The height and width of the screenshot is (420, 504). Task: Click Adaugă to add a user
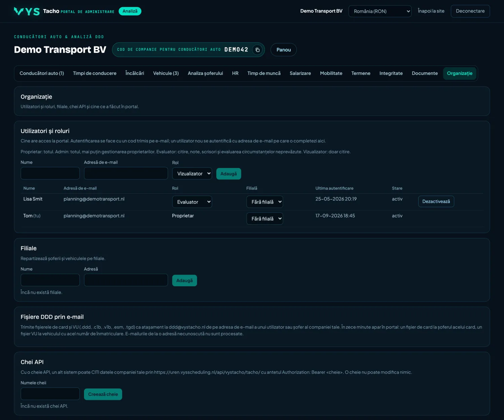pyautogui.click(x=228, y=174)
